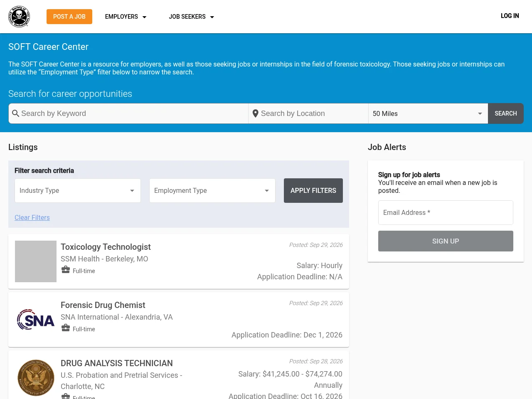532x399 pixels.
Task: Open the Toxicology Technologist listing
Action: [106, 247]
